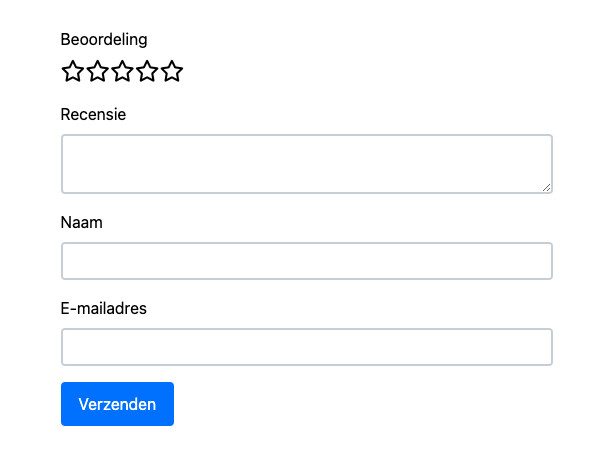Select the first star in Beoordeling

click(x=73, y=71)
